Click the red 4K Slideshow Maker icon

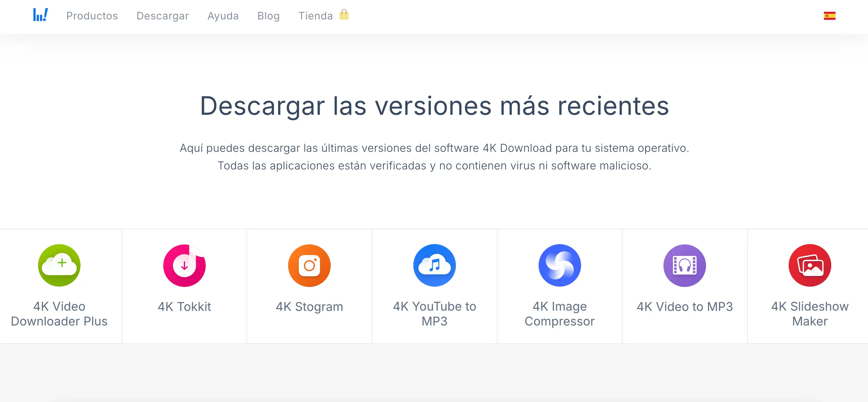click(810, 265)
